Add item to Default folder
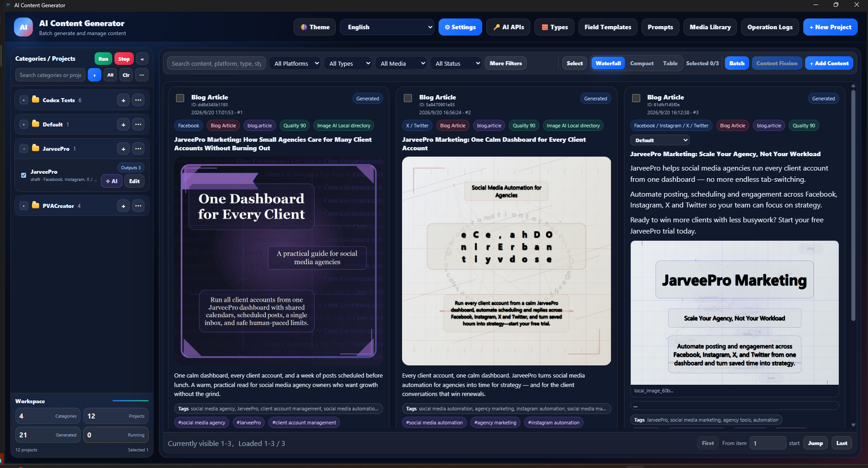Screen dimensions: 868x468 pos(123,125)
